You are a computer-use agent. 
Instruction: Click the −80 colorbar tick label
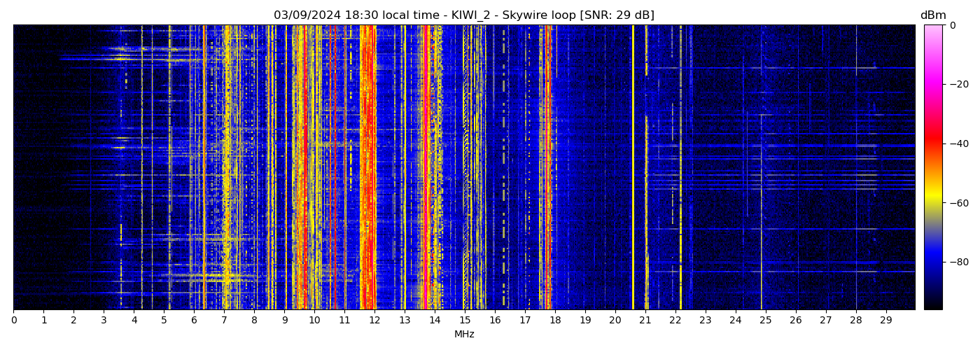click(957, 262)
